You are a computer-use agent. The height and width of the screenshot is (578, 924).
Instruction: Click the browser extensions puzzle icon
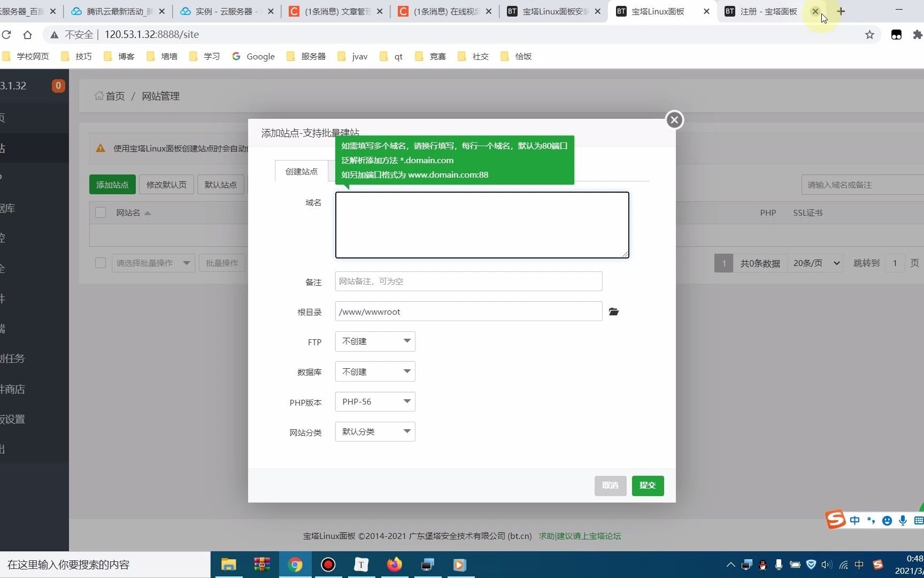pyautogui.click(x=918, y=34)
